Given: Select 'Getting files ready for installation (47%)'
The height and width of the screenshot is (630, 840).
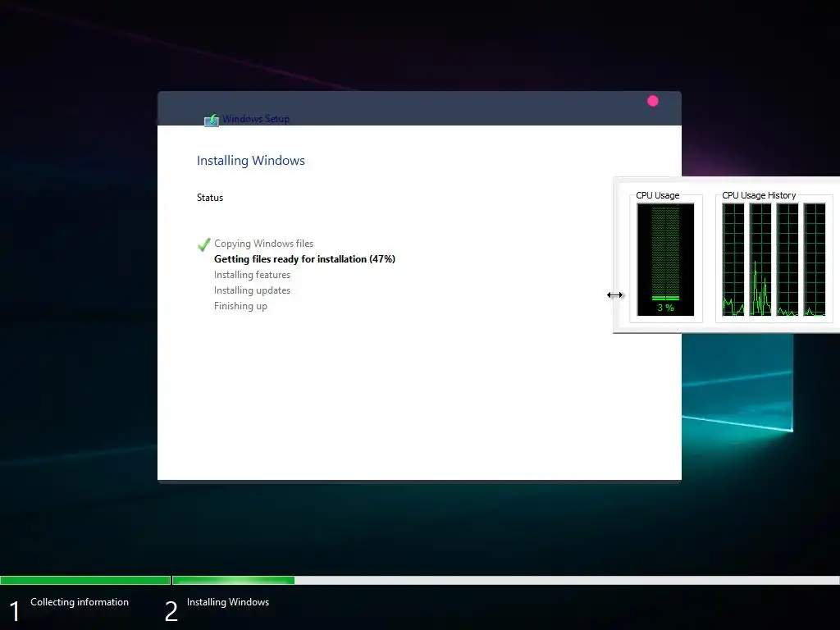Looking at the screenshot, I should click(x=304, y=259).
